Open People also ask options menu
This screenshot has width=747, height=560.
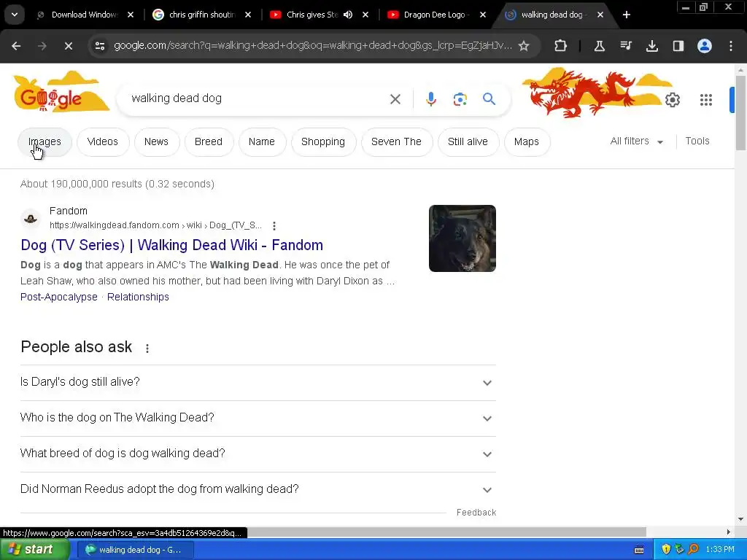pyautogui.click(x=147, y=349)
